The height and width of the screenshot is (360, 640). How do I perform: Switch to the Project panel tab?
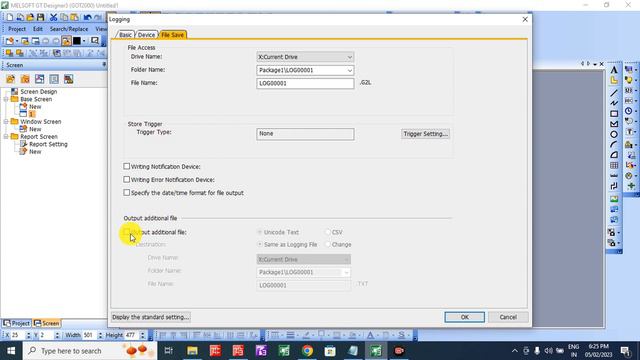click(16, 323)
